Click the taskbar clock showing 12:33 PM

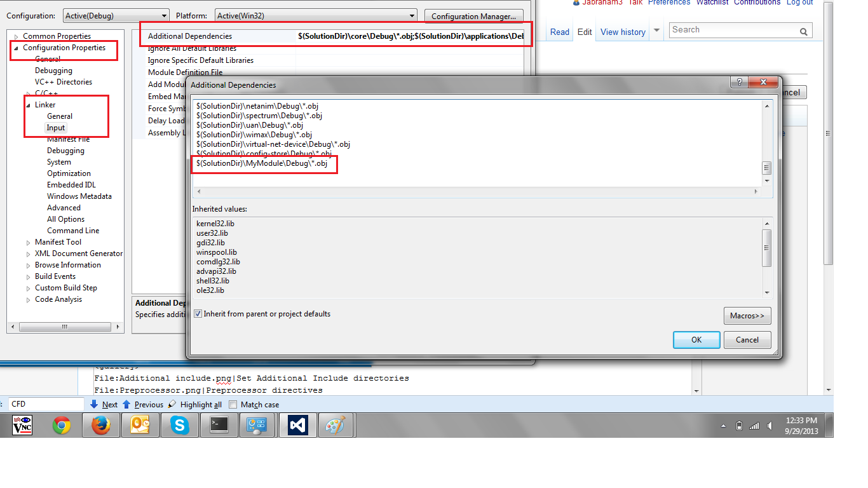click(801, 426)
